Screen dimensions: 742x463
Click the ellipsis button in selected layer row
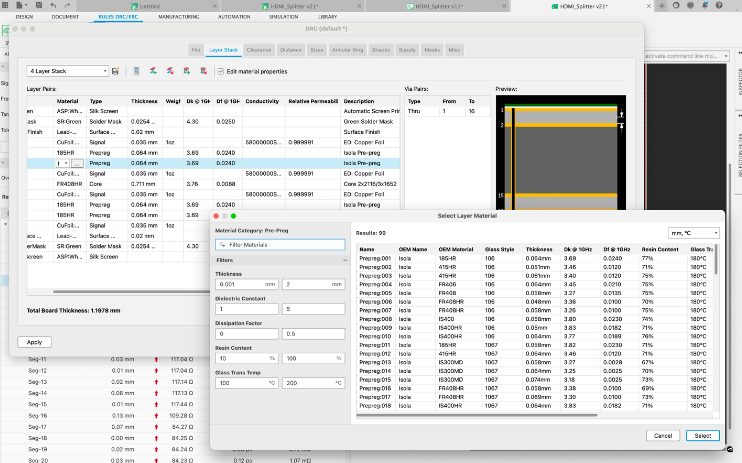point(76,162)
